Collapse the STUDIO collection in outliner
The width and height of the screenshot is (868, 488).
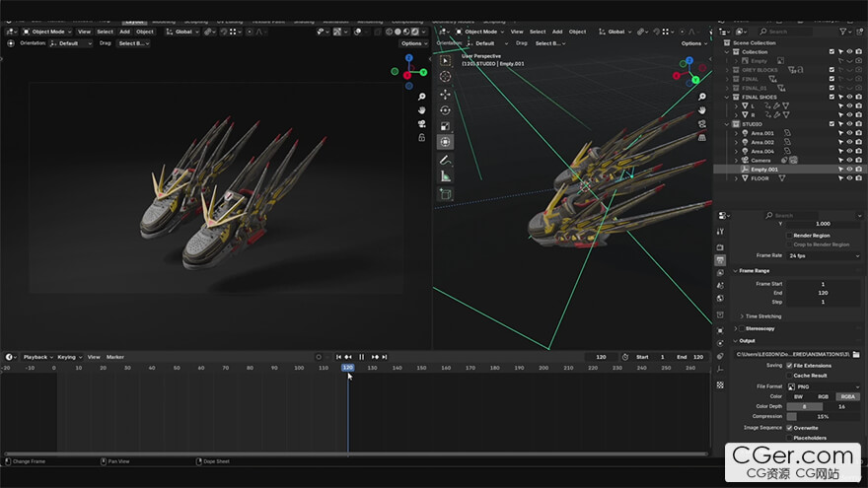click(x=727, y=124)
